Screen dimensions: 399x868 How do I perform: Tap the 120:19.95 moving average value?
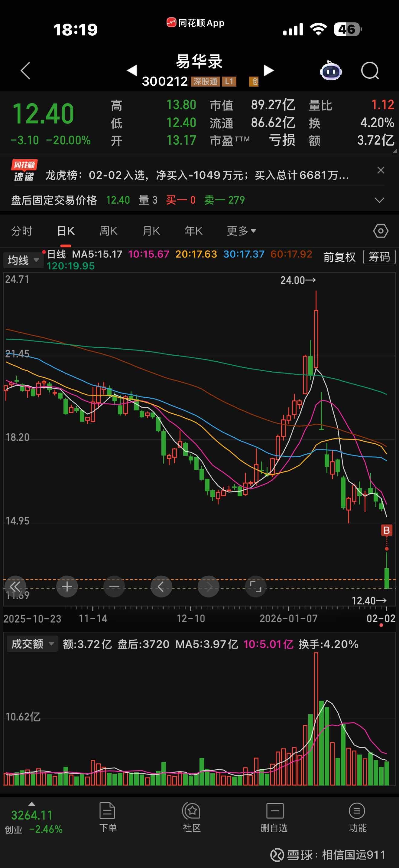[71, 266]
